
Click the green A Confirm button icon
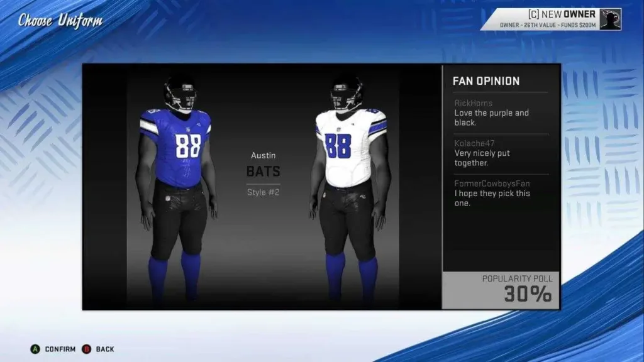(35, 349)
